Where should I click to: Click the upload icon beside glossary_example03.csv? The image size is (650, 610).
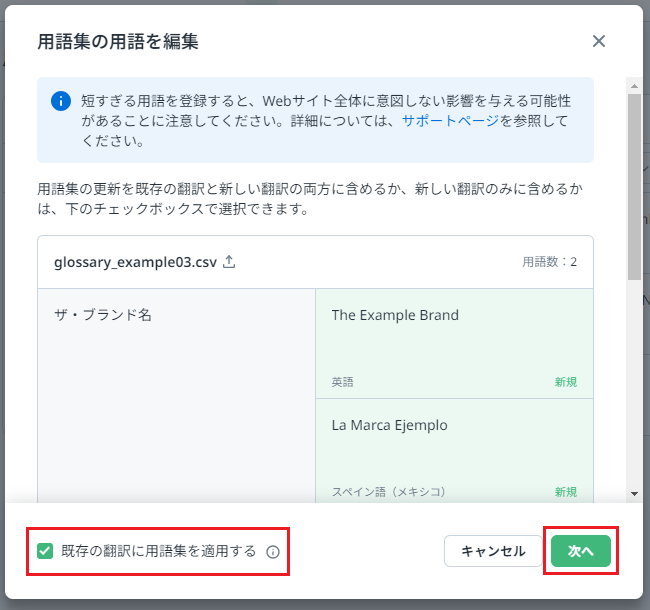[x=229, y=262]
